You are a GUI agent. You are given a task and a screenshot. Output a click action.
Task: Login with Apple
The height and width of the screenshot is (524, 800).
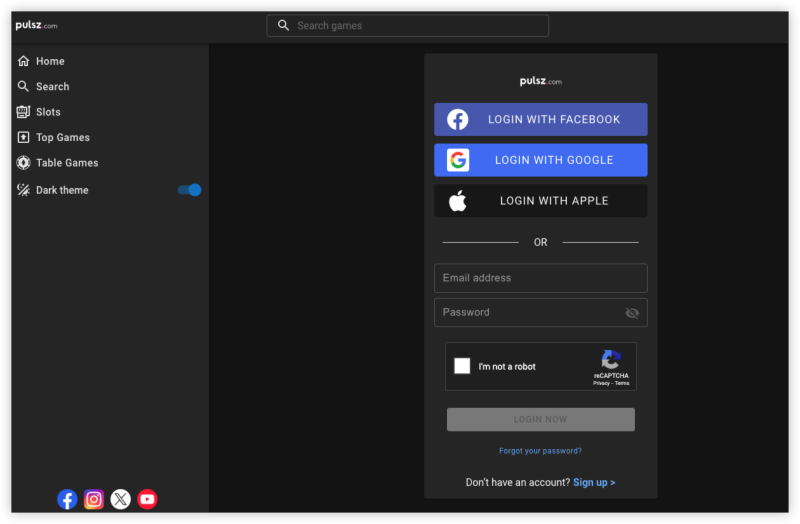tap(541, 201)
